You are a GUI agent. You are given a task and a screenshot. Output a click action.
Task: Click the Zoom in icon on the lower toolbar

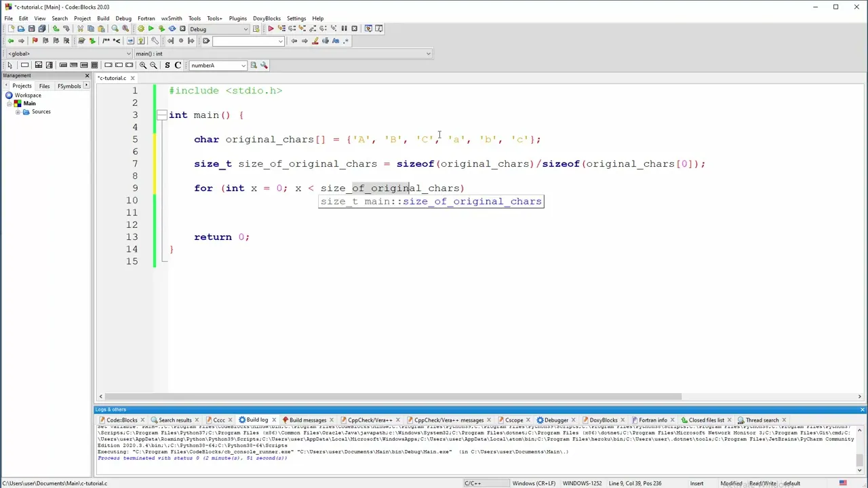[x=142, y=65]
